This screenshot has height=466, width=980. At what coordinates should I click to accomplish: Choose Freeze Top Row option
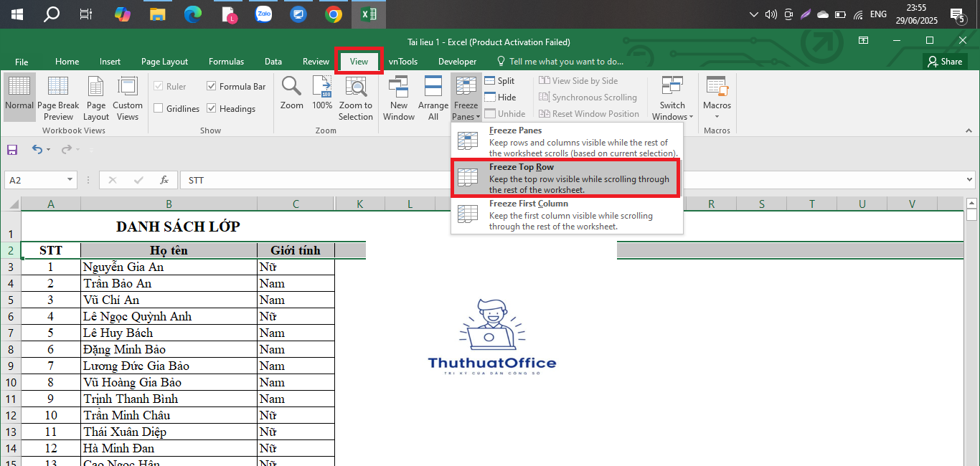click(x=567, y=178)
